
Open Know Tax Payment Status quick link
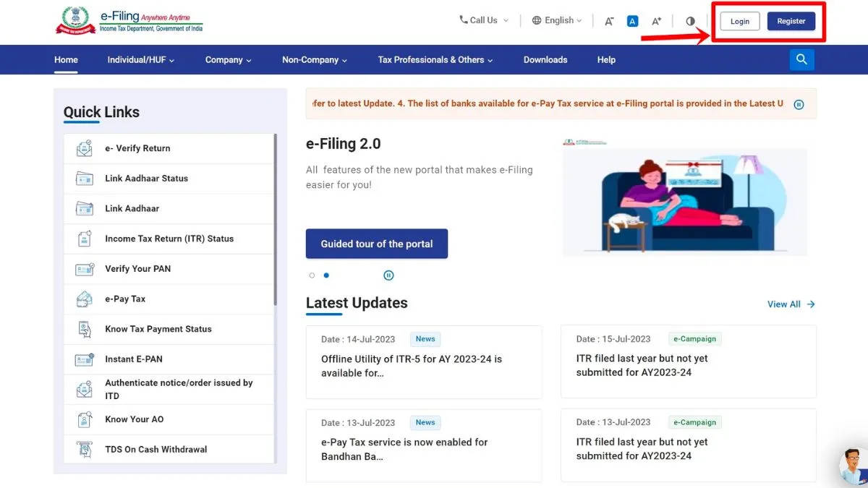(169, 329)
